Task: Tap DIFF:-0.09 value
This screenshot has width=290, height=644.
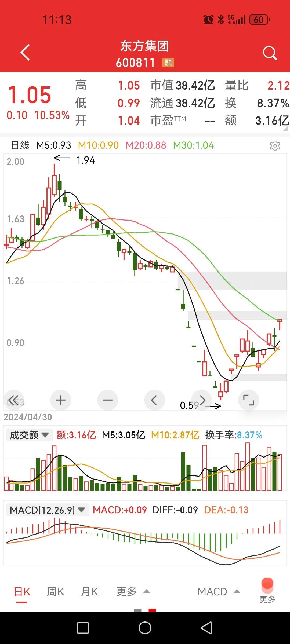Action: (175, 510)
